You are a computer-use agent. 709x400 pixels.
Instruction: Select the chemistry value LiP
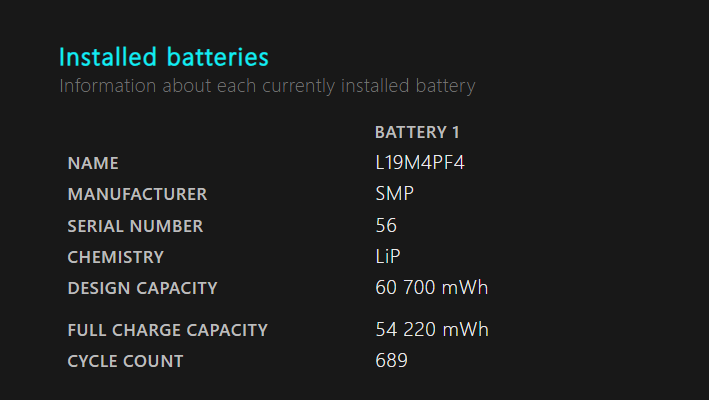388,257
